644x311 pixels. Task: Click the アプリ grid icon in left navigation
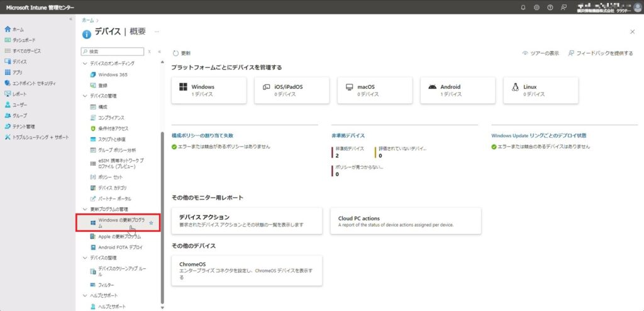pyautogui.click(x=8, y=72)
